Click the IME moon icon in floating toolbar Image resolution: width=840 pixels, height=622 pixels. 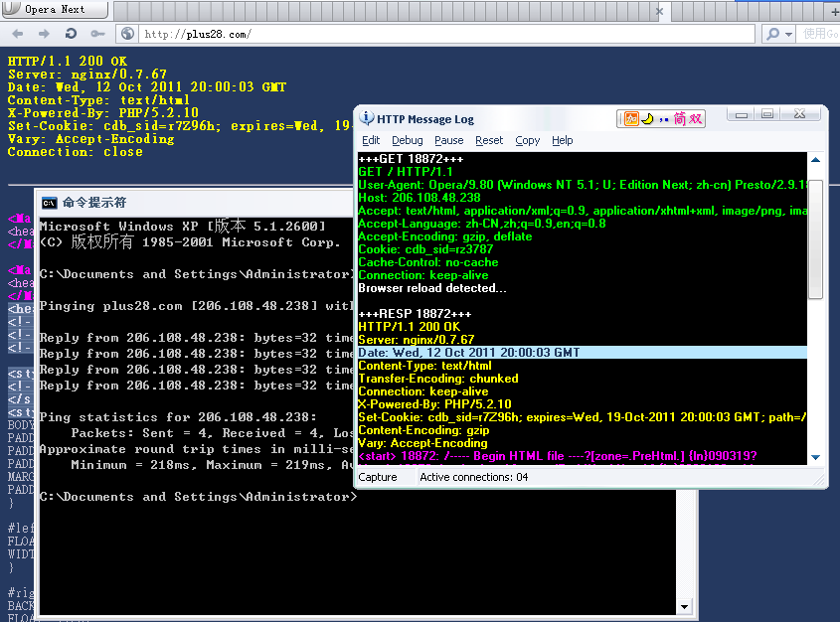(x=646, y=119)
